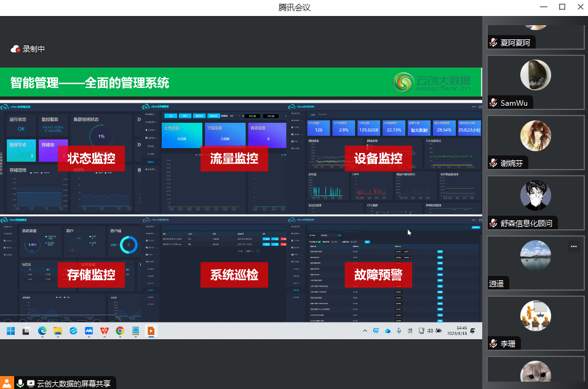
Task: Click the orange user icon at bottom left
Action: 7,383
